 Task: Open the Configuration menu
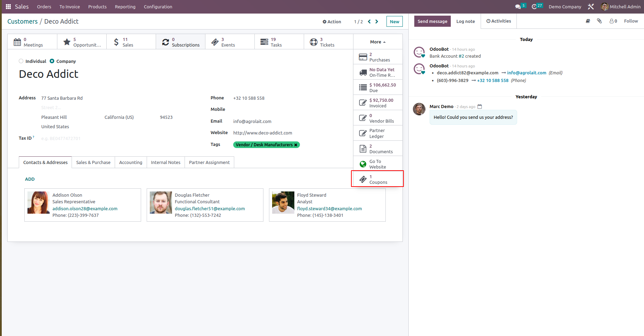click(x=158, y=7)
